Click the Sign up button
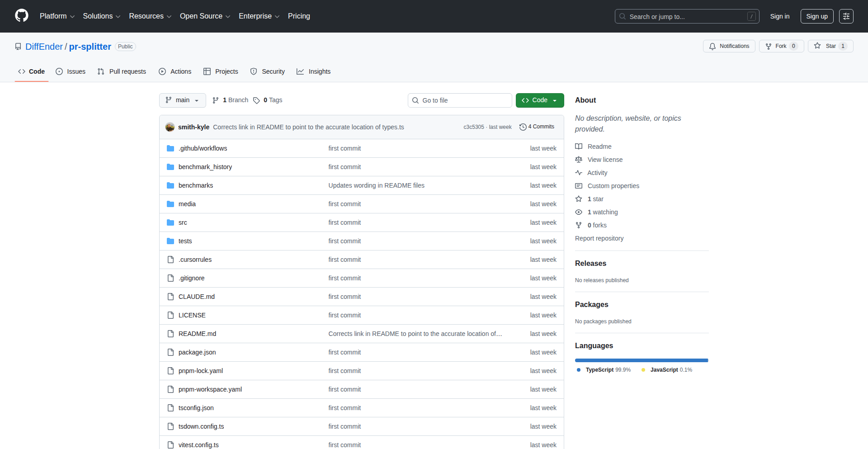Image resolution: width=868 pixels, height=449 pixels. (x=816, y=16)
